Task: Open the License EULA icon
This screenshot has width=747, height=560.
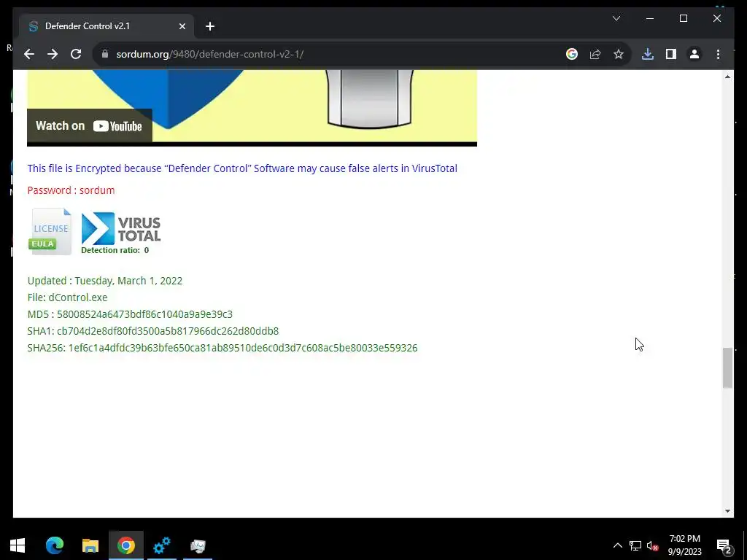Action: pos(50,231)
